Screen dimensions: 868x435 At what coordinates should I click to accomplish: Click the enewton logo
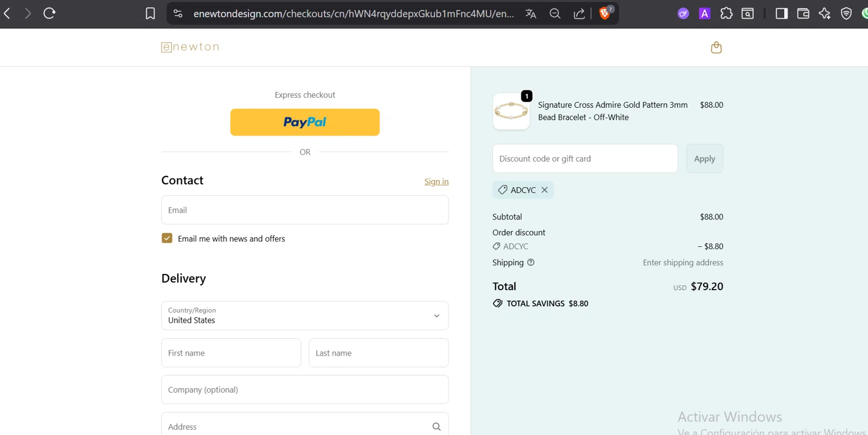pyautogui.click(x=190, y=47)
